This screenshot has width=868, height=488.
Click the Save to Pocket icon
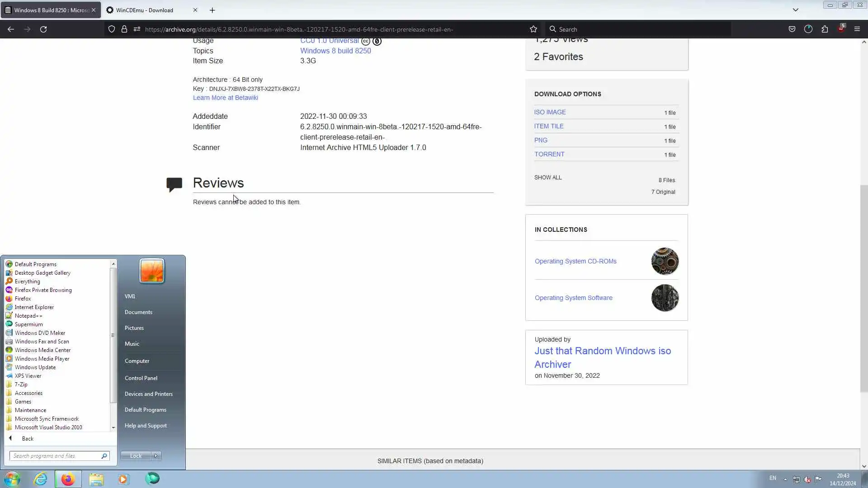tap(792, 29)
